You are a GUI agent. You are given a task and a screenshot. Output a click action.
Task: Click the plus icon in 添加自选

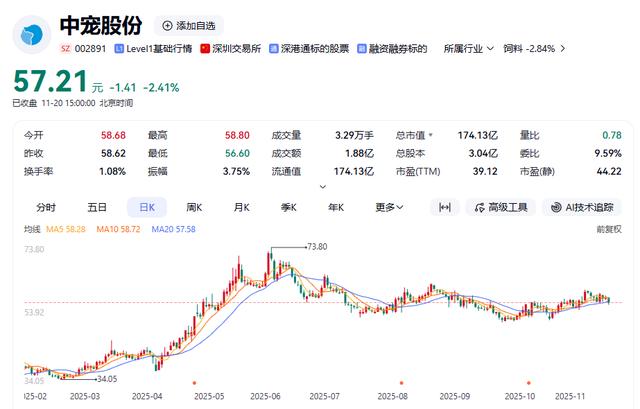(x=167, y=26)
